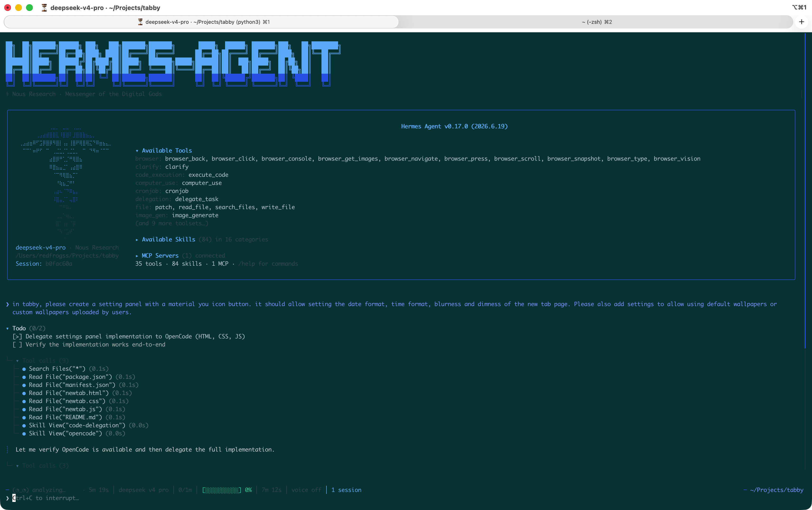Image resolution: width=812 pixels, height=510 pixels.
Task: Click the ~/Projects/tabby path in status bar
Action: (x=777, y=490)
